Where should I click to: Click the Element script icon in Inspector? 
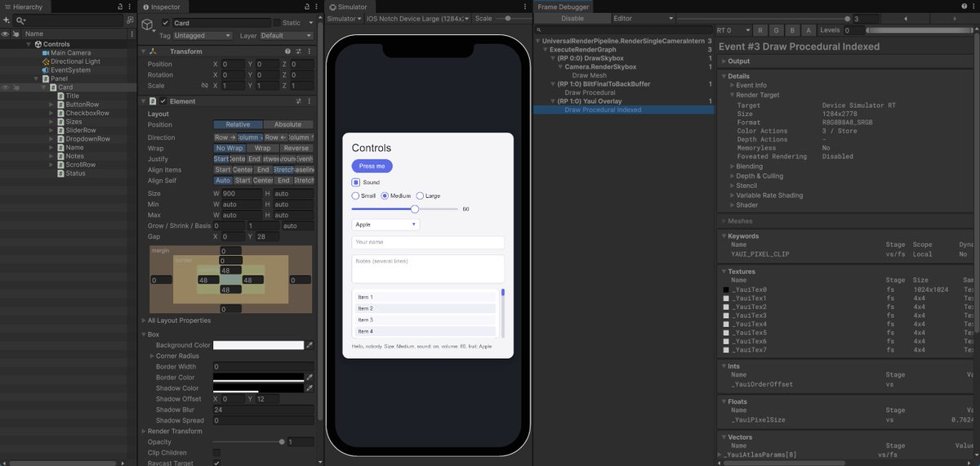tap(153, 101)
